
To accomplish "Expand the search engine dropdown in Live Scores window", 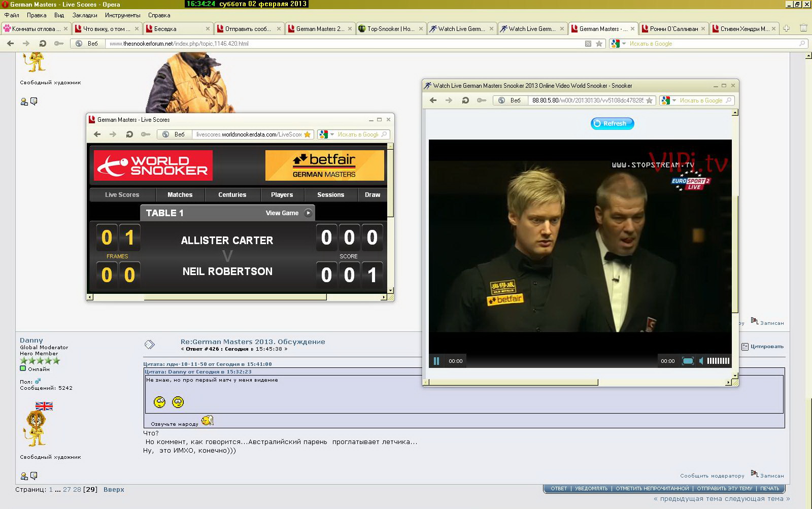I will tap(332, 134).
